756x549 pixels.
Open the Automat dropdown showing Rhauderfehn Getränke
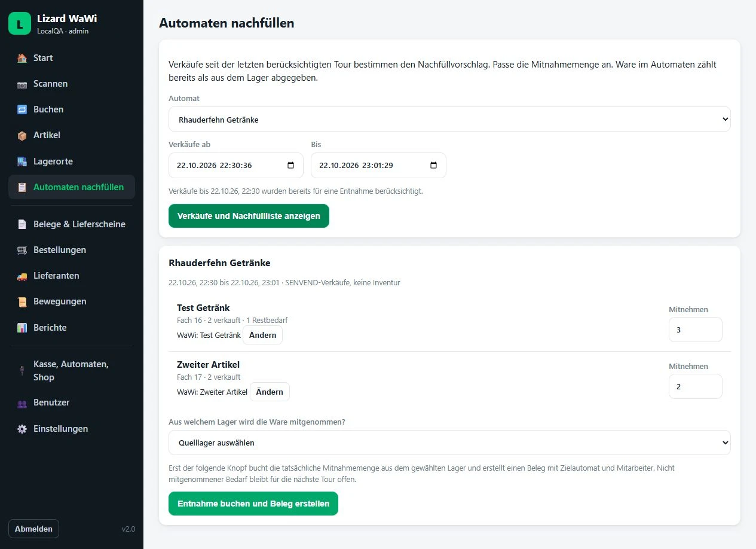click(449, 119)
